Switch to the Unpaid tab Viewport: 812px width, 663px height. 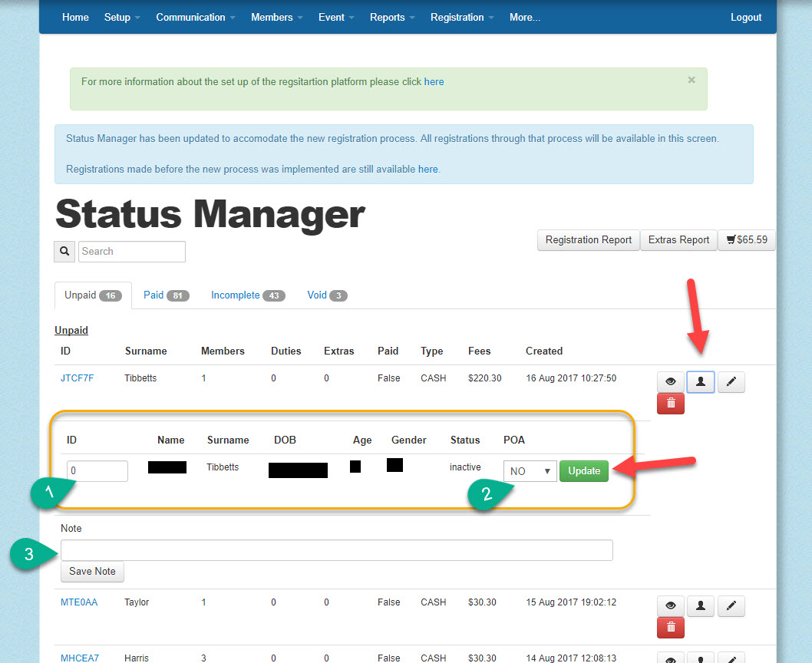click(x=93, y=295)
